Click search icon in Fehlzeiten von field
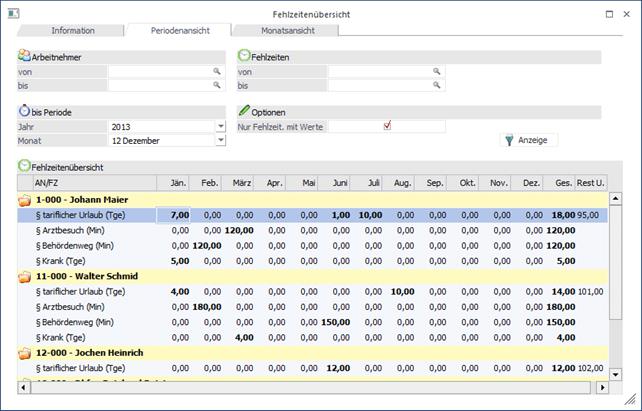642x411 pixels. pyautogui.click(x=436, y=72)
